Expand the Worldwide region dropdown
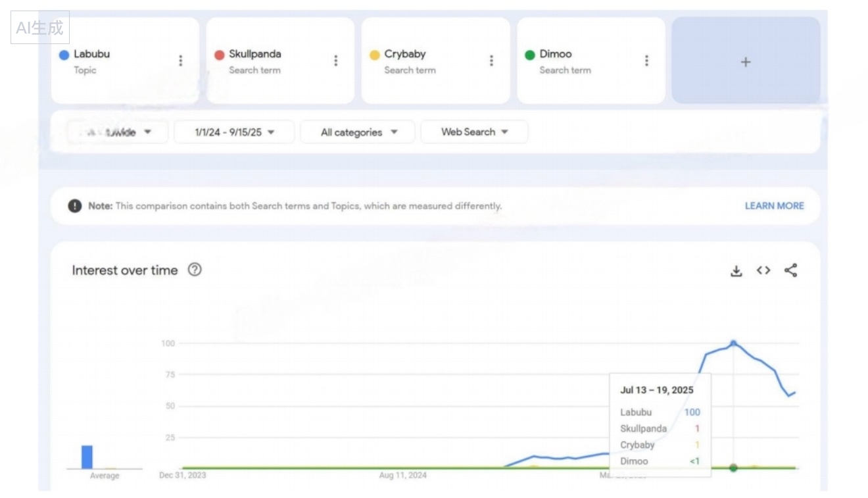 117,132
